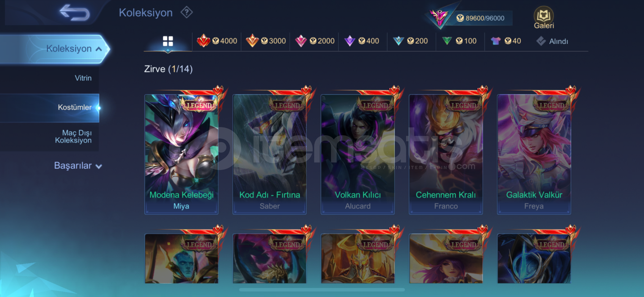644x297 pixels.
Task: Go back using the return arrow icon
Action: coord(75,12)
